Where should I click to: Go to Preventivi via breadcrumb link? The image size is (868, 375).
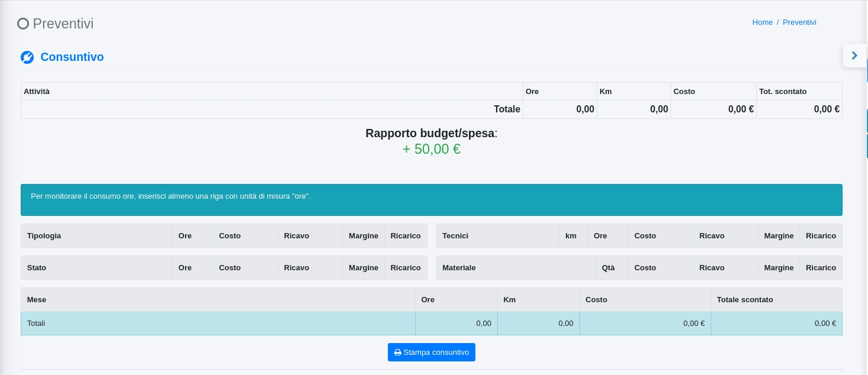point(799,22)
